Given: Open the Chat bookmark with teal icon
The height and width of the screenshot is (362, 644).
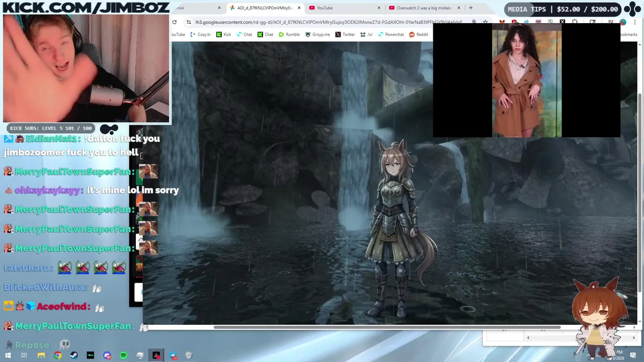Looking at the screenshot, I should tap(244, 35).
